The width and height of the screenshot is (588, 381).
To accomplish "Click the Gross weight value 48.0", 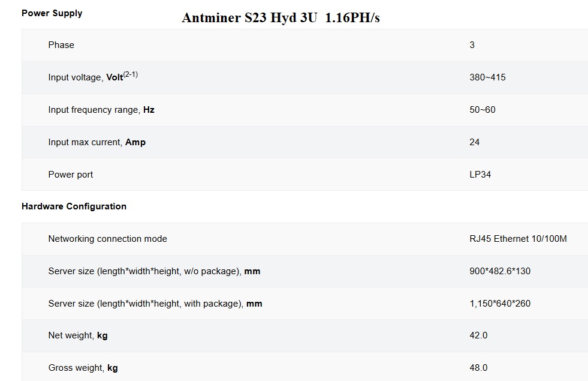I will [478, 367].
